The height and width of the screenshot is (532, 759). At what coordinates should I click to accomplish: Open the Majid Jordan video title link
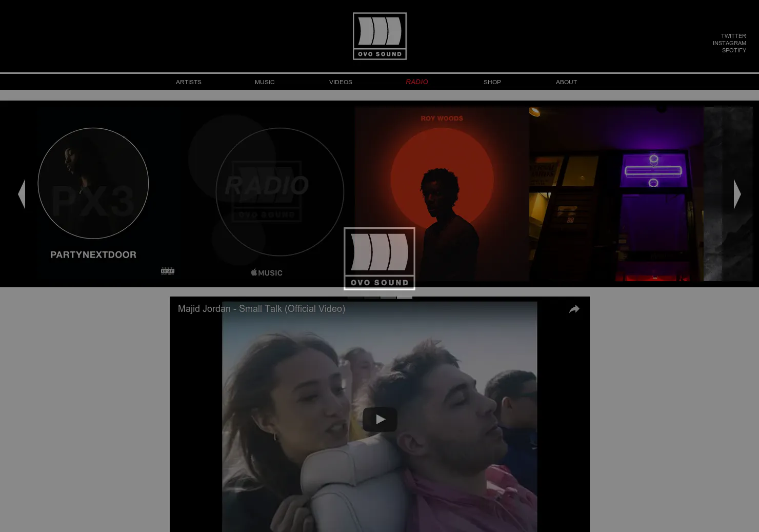(x=262, y=309)
